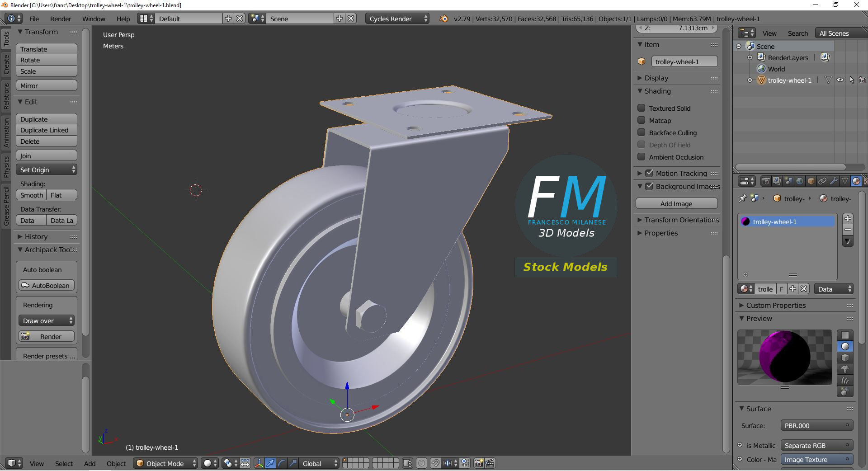Open the File menu
This screenshot has width=868, height=471.
(x=34, y=19)
